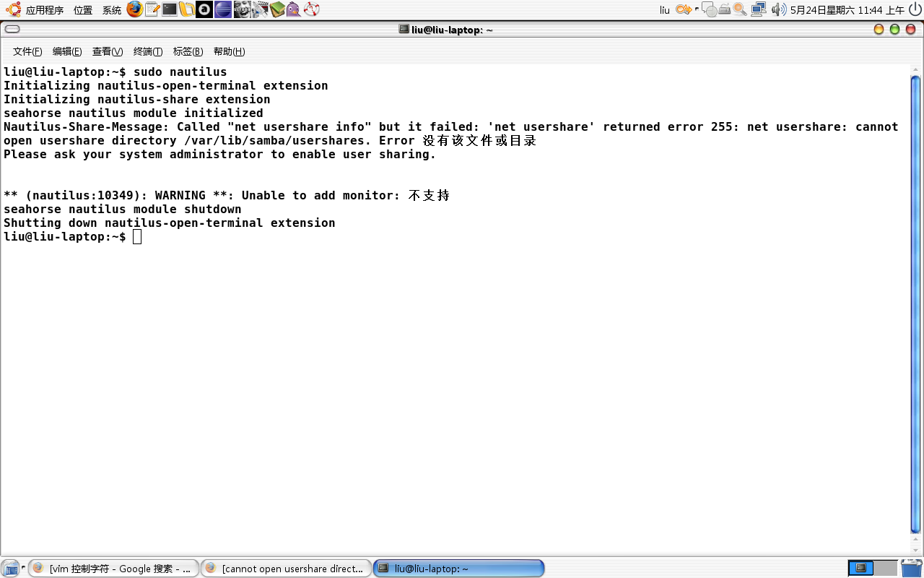Screen dimensions: 924x578
Task: Switch to 'cannot open usershare' Firefox window
Action: click(x=286, y=569)
